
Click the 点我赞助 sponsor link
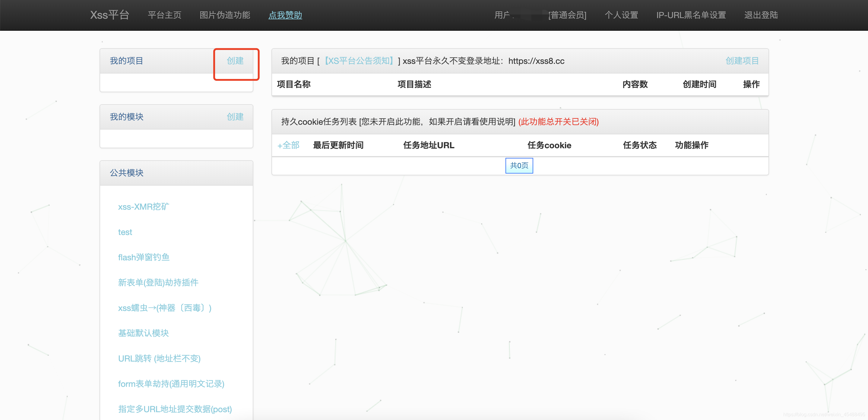(285, 15)
